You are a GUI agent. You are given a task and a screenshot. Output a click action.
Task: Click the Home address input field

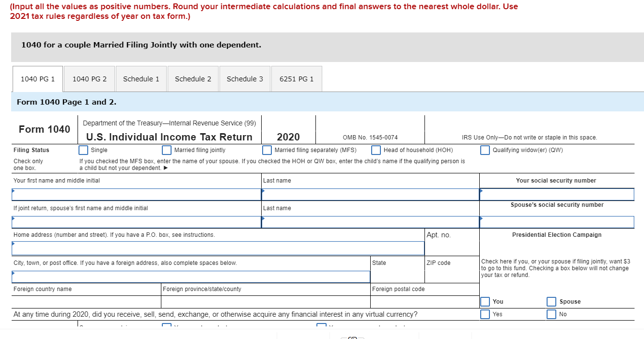click(x=218, y=248)
